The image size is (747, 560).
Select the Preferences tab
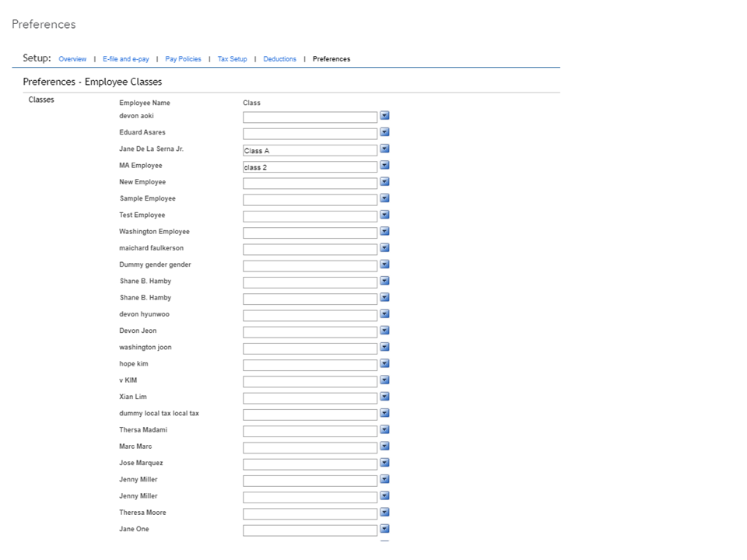click(x=331, y=59)
